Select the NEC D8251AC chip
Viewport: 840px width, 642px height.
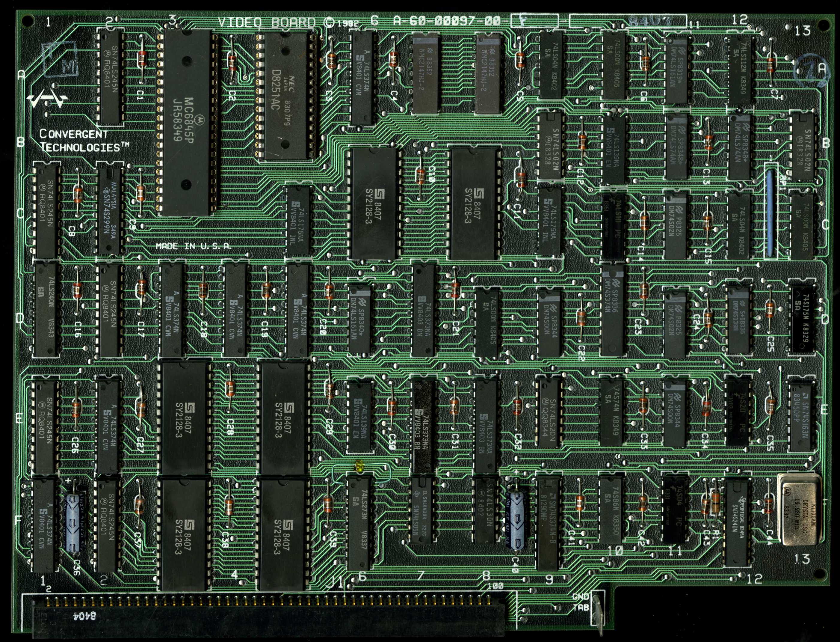coord(286,96)
